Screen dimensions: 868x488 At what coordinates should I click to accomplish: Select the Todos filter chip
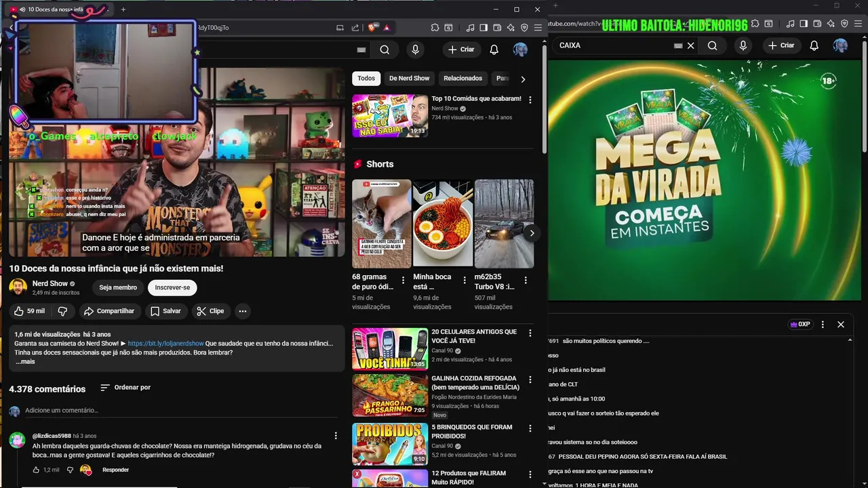(366, 79)
